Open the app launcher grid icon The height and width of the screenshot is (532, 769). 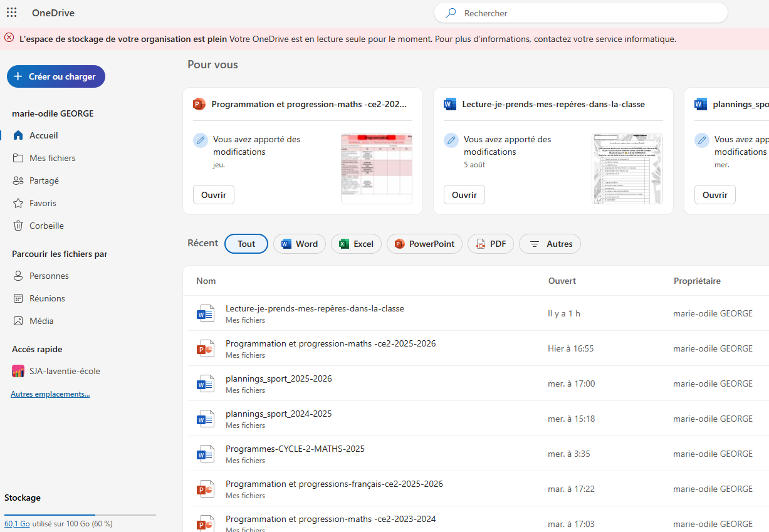pyautogui.click(x=11, y=13)
